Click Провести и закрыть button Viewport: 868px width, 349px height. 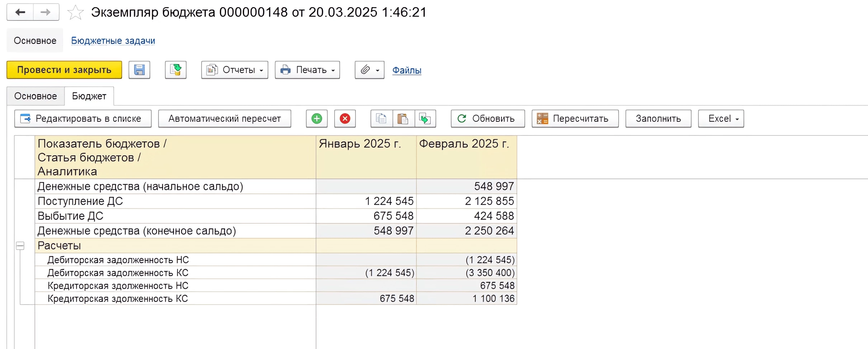pyautogui.click(x=64, y=70)
